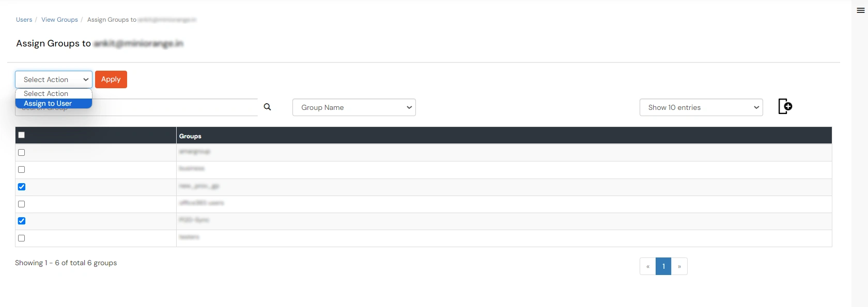Choose the Select Action option in list
This screenshot has height=307, width=868.
pos(54,93)
